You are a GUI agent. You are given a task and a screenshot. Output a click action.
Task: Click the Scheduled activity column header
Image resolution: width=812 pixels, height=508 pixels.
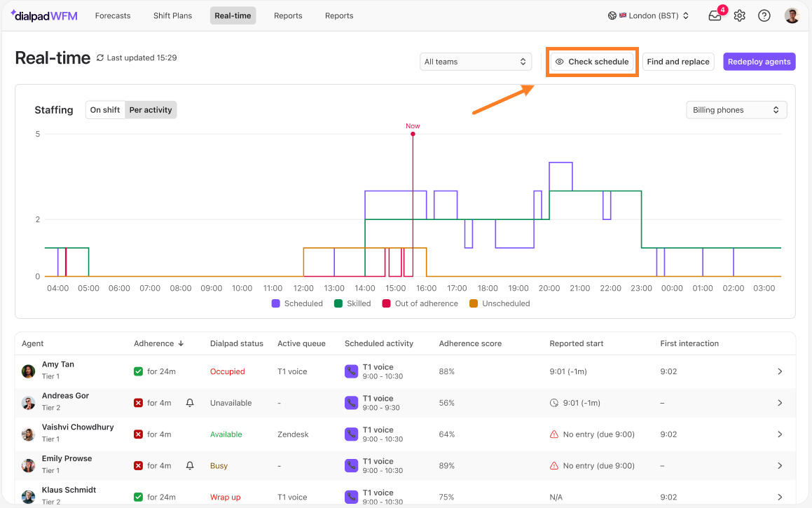pyautogui.click(x=379, y=343)
